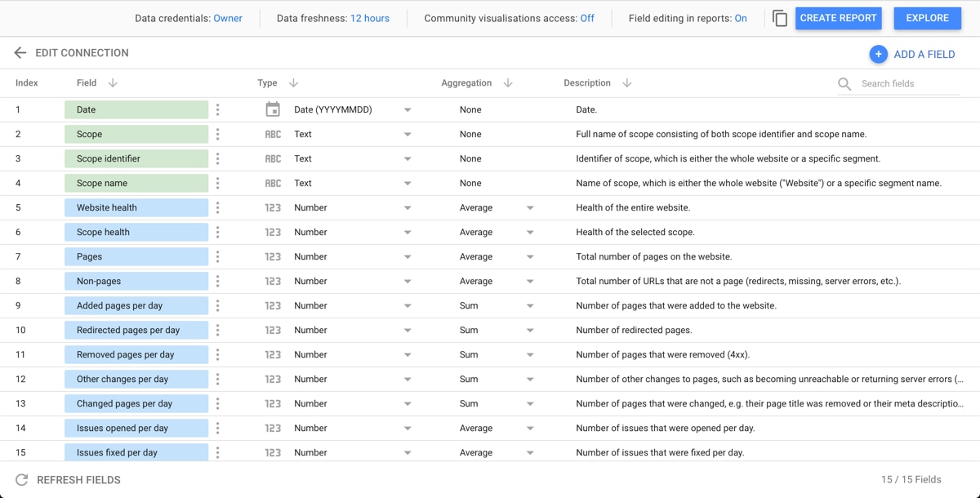Click 'Number of pages that were removed (4xx).'
The height and width of the screenshot is (498, 980).
point(663,354)
